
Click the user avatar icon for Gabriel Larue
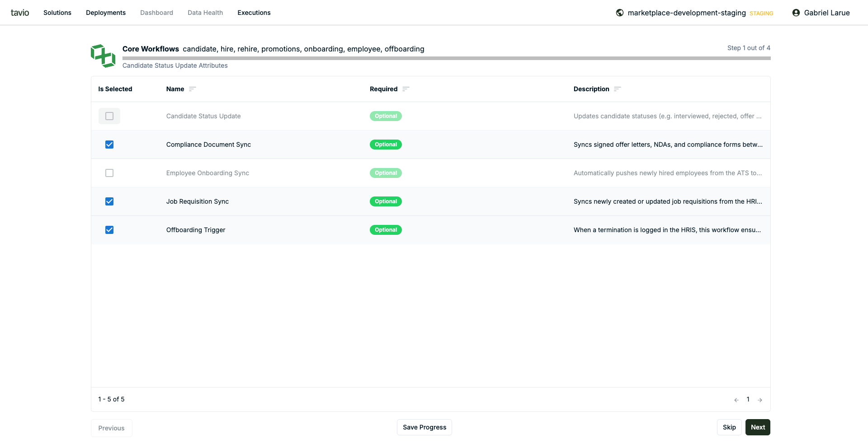coord(796,13)
